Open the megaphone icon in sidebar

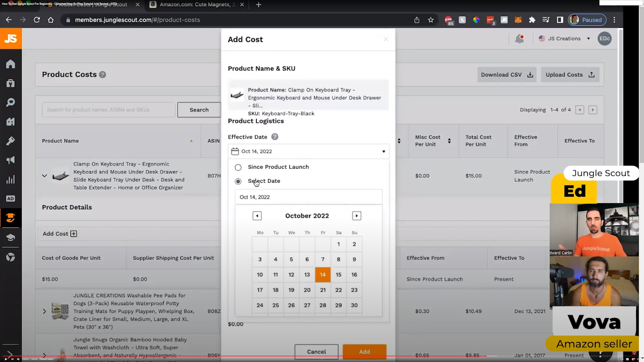tap(11, 160)
